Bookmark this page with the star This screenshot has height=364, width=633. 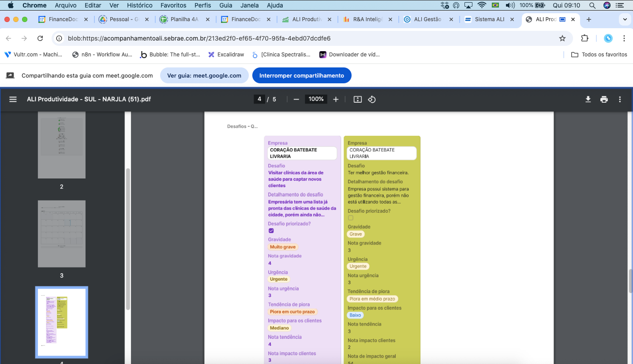click(562, 38)
